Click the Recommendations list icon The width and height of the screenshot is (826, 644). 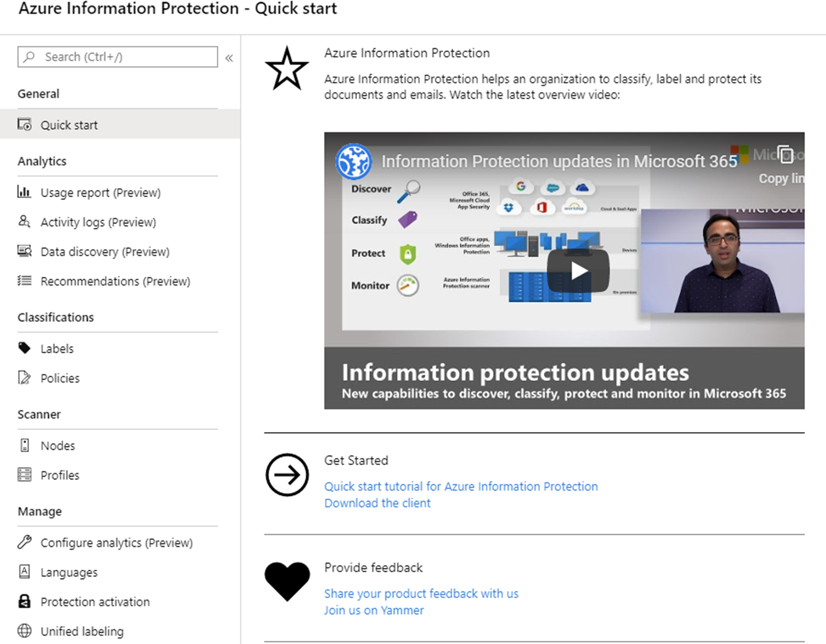point(24,280)
